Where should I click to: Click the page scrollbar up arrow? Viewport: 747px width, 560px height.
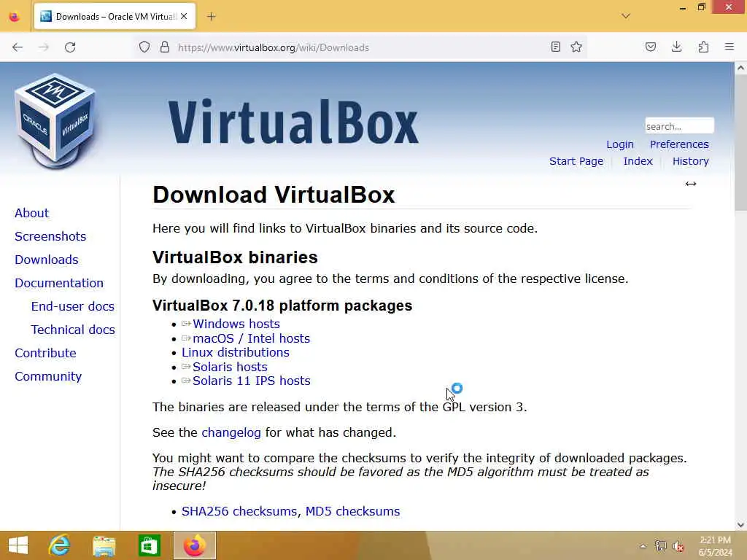click(740, 68)
